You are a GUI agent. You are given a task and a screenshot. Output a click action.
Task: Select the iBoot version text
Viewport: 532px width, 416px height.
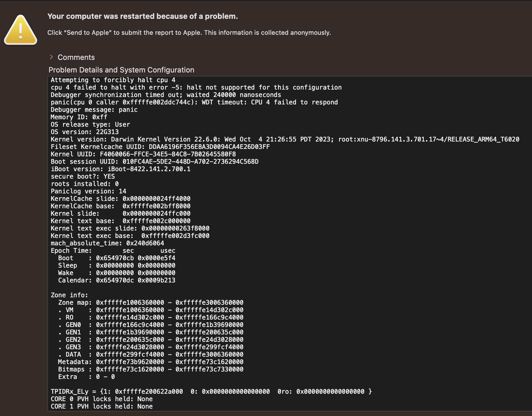click(x=120, y=169)
